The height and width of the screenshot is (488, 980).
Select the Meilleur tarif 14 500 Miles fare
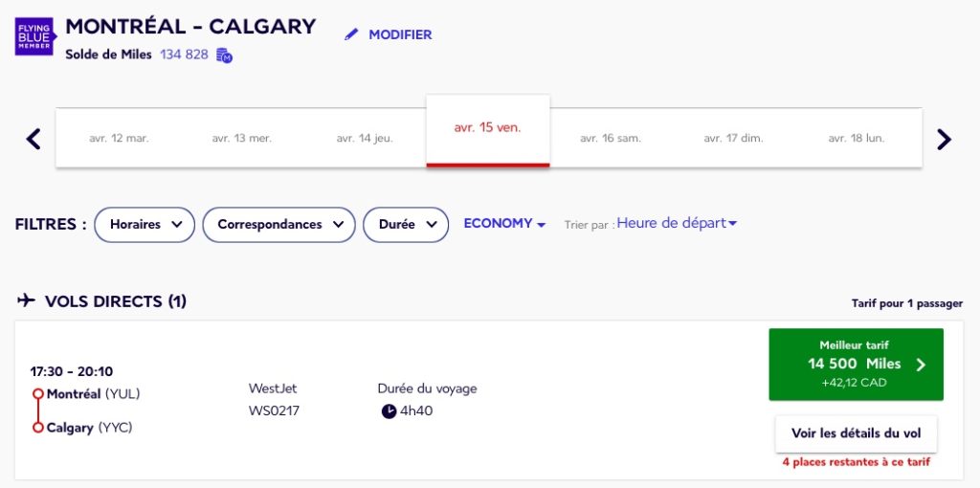[x=856, y=365]
